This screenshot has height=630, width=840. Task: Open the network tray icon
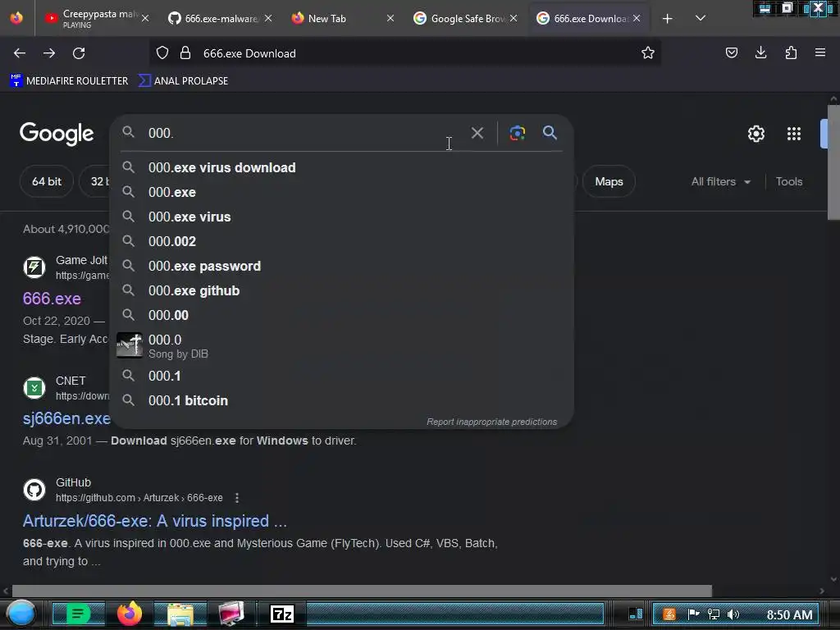click(714, 614)
